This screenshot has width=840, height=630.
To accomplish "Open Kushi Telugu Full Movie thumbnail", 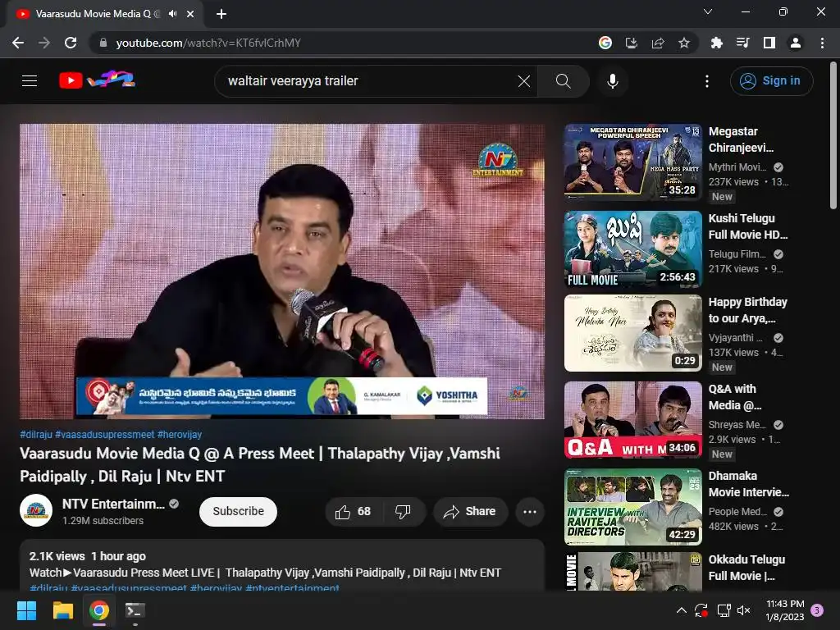I will click(x=632, y=249).
